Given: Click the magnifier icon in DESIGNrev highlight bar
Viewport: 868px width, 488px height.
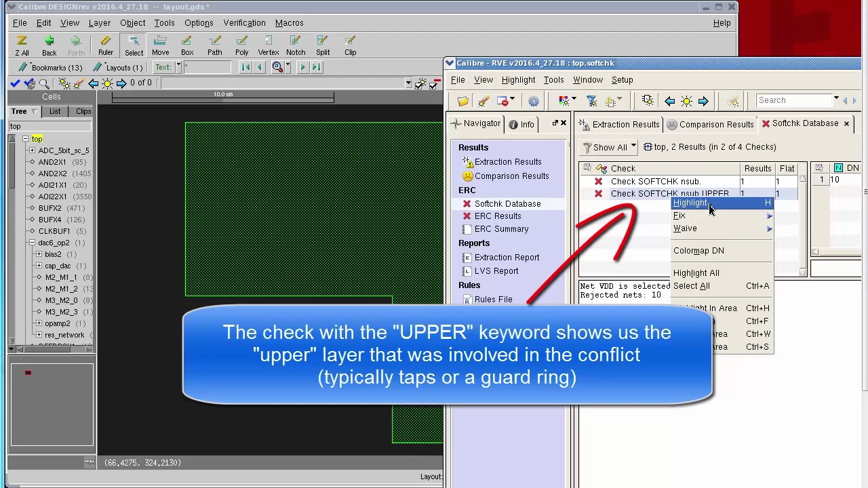Looking at the screenshot, I should (44, 83).
